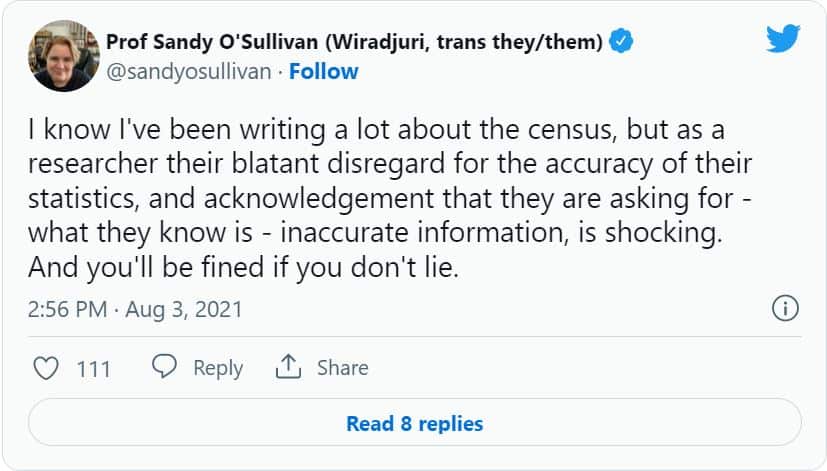Viewport: 827px width, 471px height.
Task: Click the reply speech bubble icon
Action: point(164,367)
